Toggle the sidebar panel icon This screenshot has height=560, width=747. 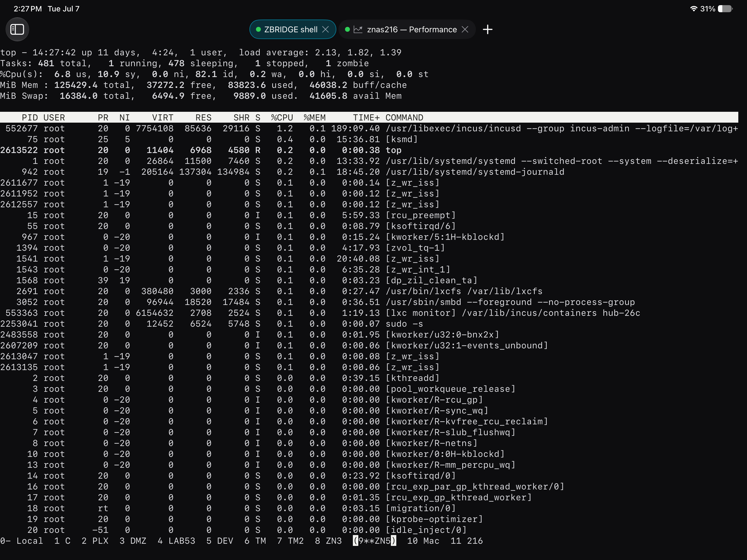[17, 29]
